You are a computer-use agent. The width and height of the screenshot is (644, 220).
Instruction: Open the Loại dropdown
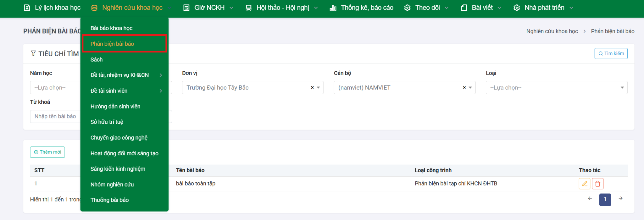[557, 88]
